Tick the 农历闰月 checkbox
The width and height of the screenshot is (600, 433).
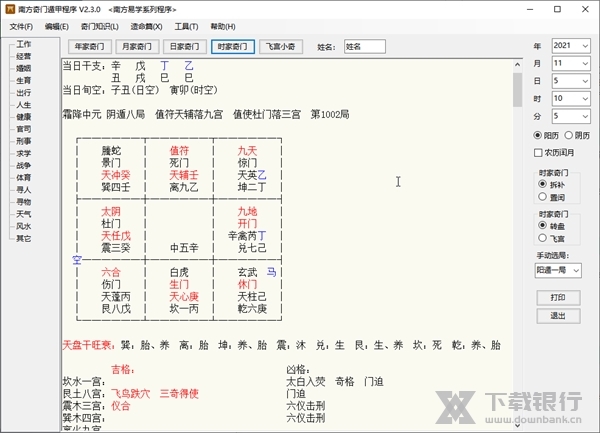coord(538,153)
